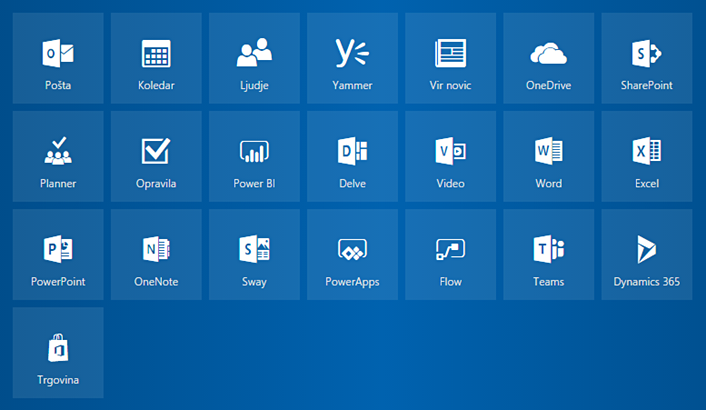Open the Ljudje people tile
Image resolution: width=706 pixels, height=410 pixels.
254,58
